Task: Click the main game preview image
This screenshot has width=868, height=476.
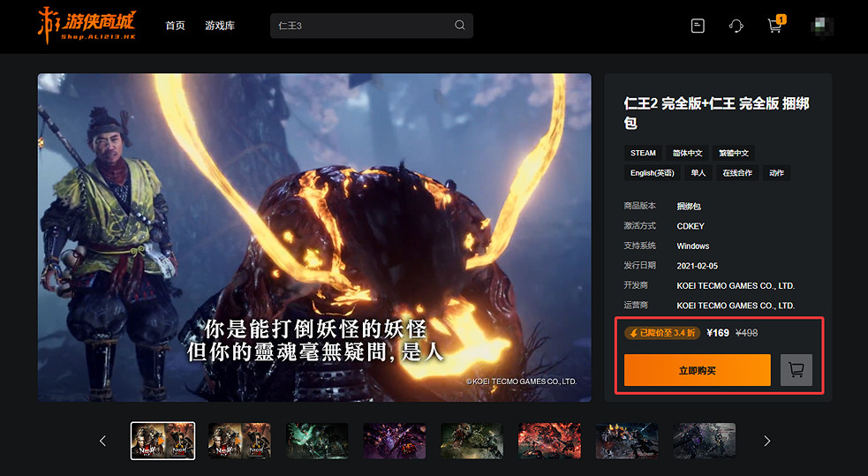Action: pos(314,238)
